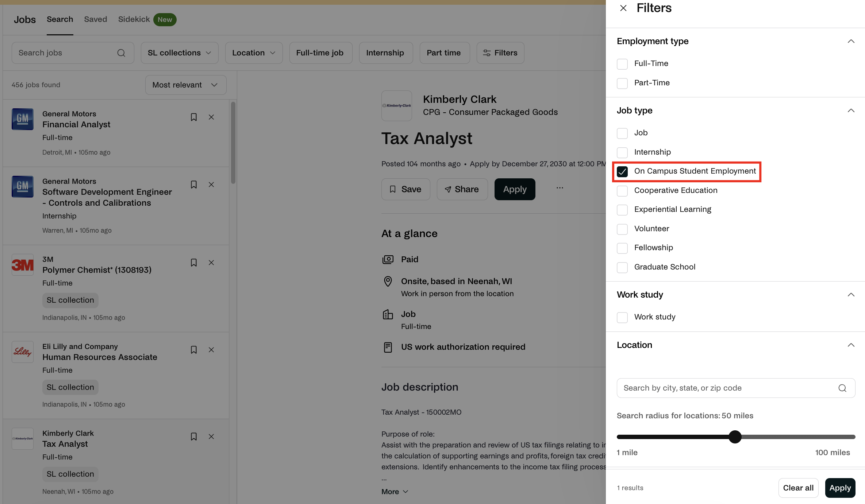
Task: Bookmark the 3M Polymer Chemist job
Action: (194, 263)
